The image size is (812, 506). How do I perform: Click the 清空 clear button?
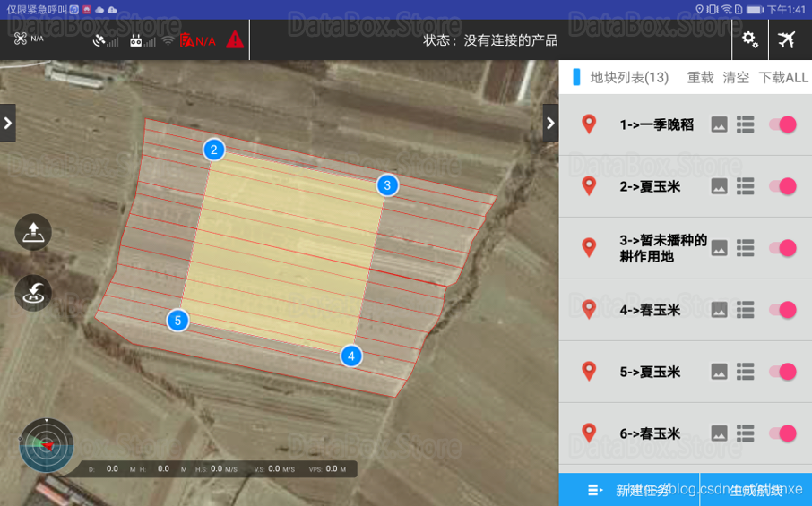[x=736, y=78]
